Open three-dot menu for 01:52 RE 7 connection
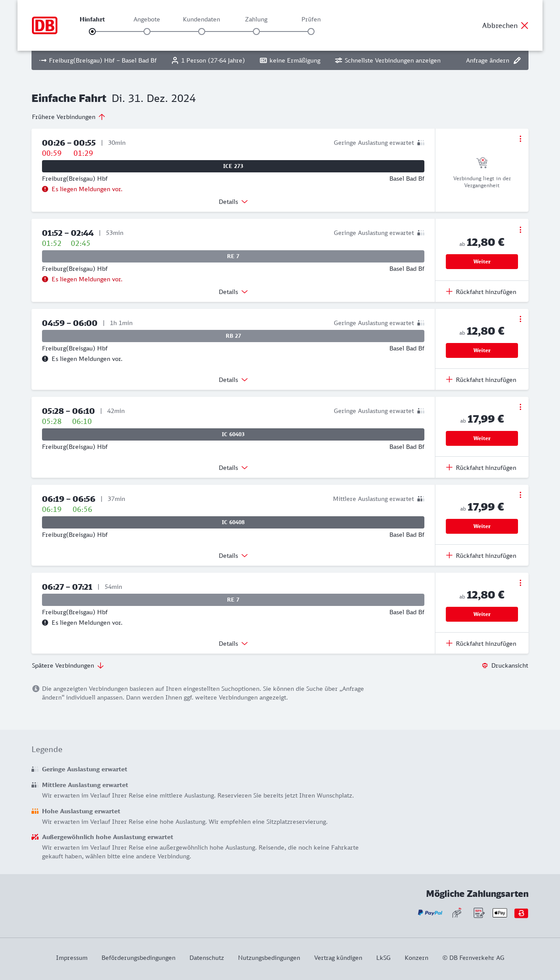Image resolution: width=560 pixels, height=980 pixels. pos(520,230)
